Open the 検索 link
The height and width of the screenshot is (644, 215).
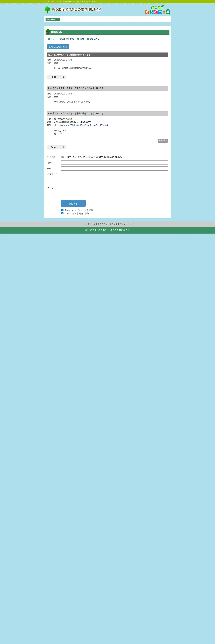[82, 39]
